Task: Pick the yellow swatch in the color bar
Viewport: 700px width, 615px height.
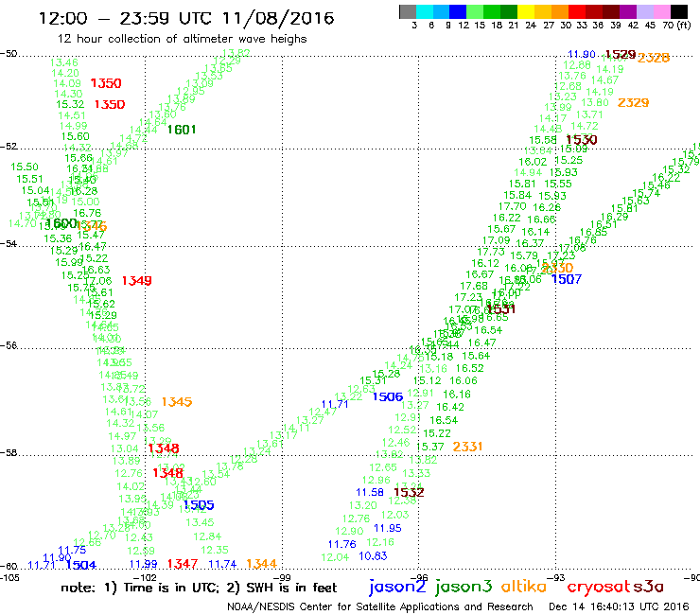Action: tap(526, 11)
